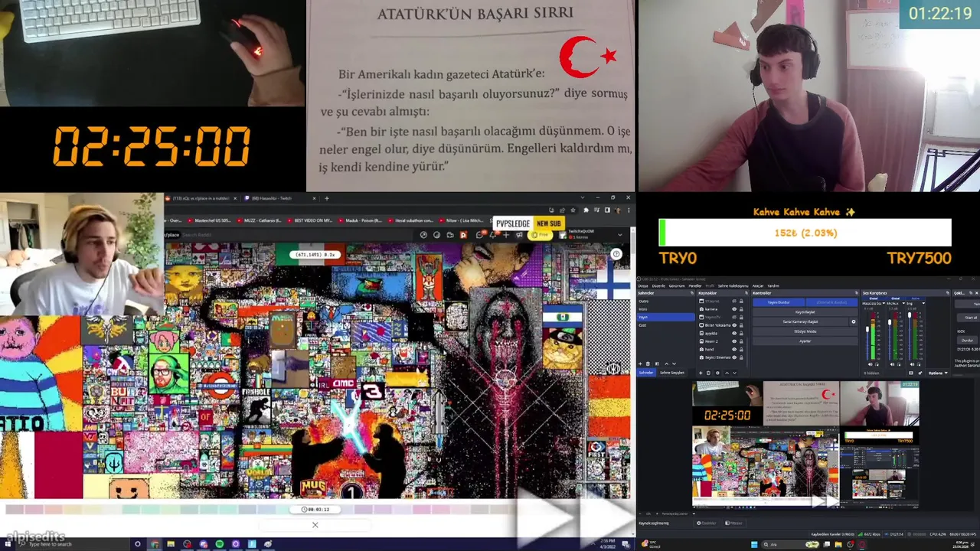
Task: Select Outro scene in Sahneler list
Action: [665, 301]
